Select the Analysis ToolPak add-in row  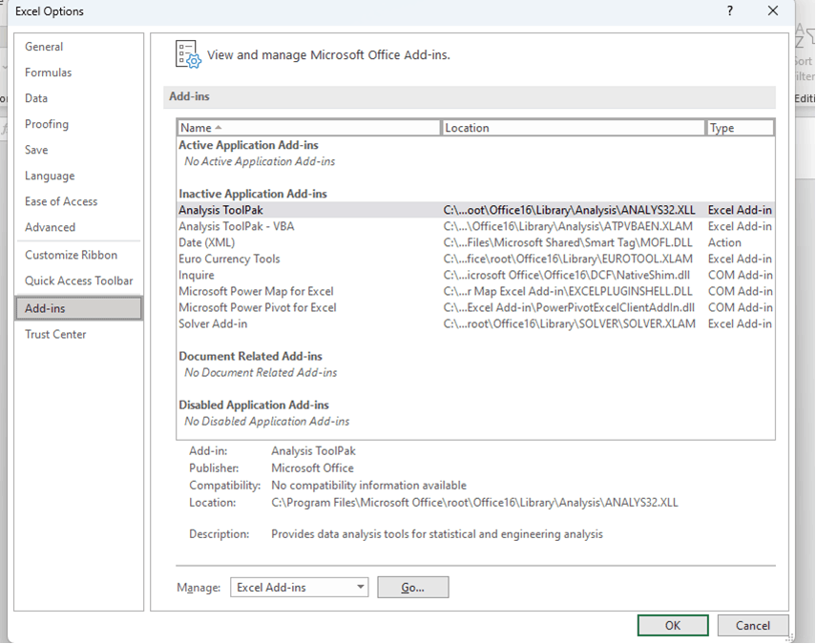tap(475, 210)
